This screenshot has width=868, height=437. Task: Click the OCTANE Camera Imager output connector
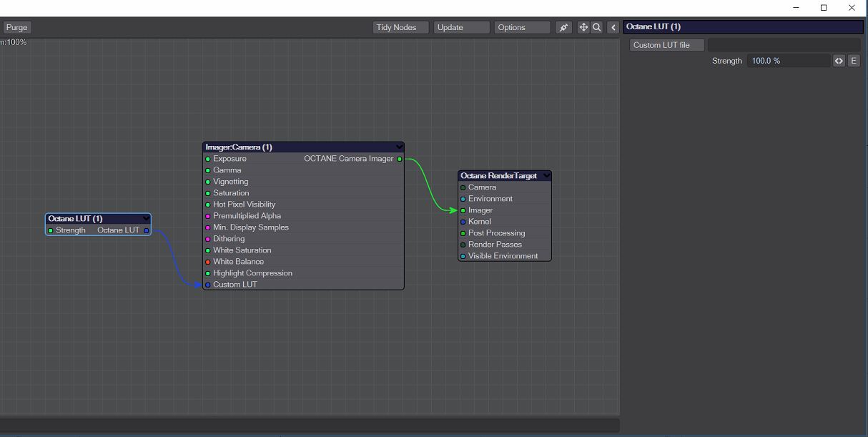click(399, 159)
